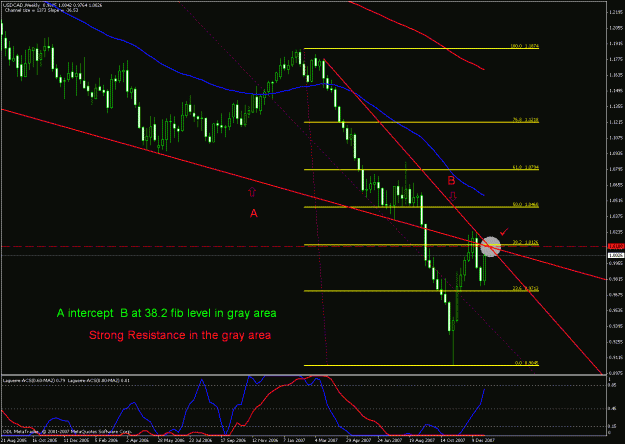
Task: Select the green 'A intercept B at 38.2 fib level' note
Action: click(x=167, y=313)
